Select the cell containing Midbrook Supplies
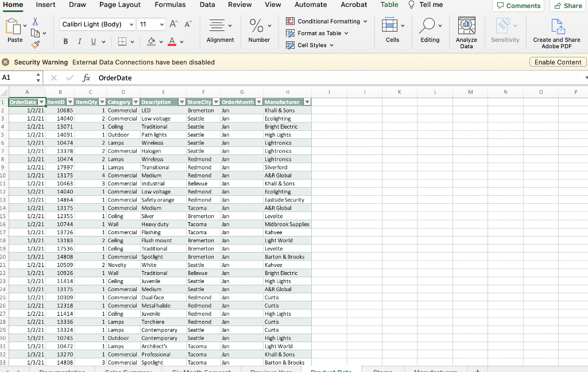Screen dimensions: 588x372 pos(287,224)
